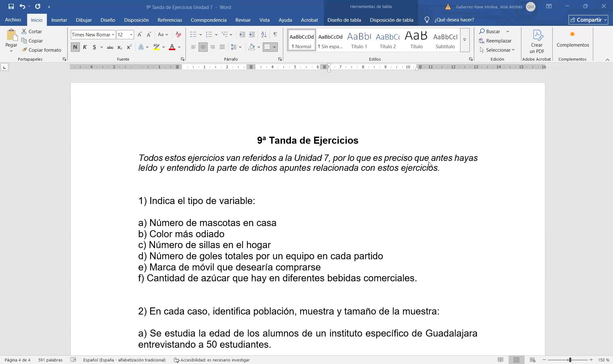Open the Disposición de tabla tab

391,20
